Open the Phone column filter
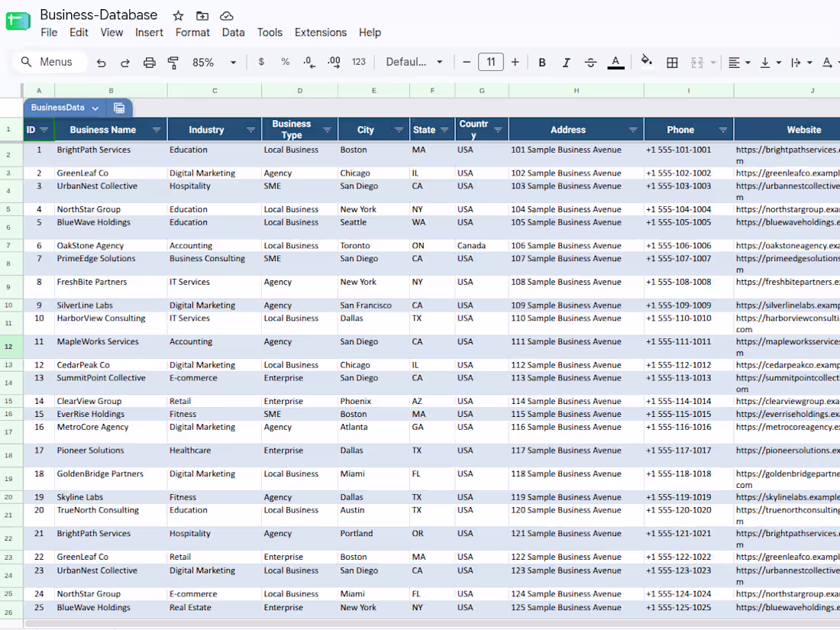 click(723, 130)
